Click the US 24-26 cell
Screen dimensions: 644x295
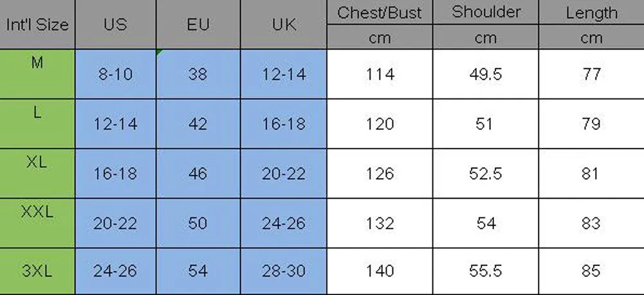pos(115,271)
